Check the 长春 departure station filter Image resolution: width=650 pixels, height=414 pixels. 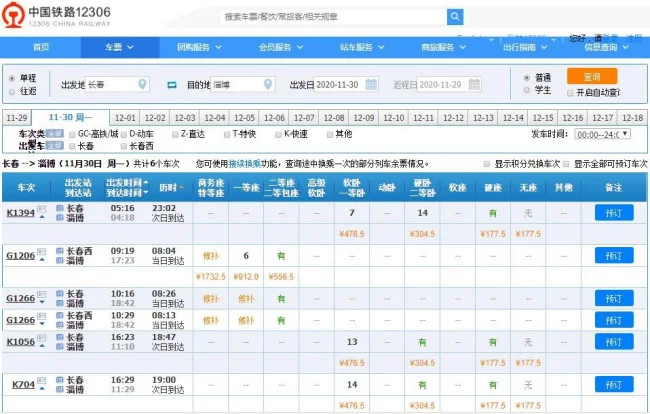point(72,146)
